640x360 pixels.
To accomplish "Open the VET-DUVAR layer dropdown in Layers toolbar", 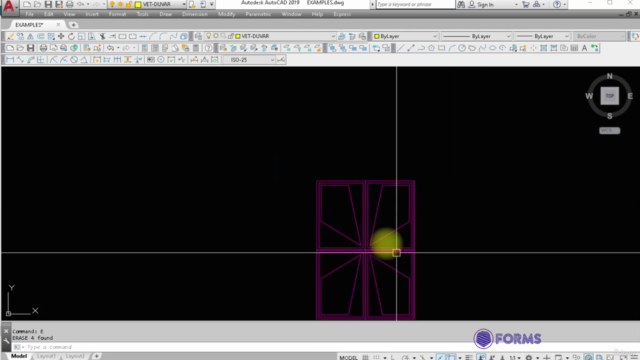I will [333, 36].
